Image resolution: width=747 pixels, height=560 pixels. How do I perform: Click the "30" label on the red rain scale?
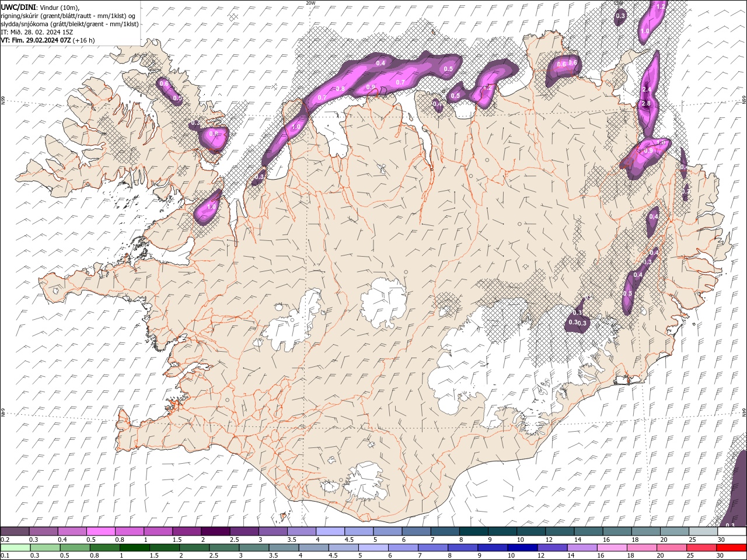(x=721, y=556)
